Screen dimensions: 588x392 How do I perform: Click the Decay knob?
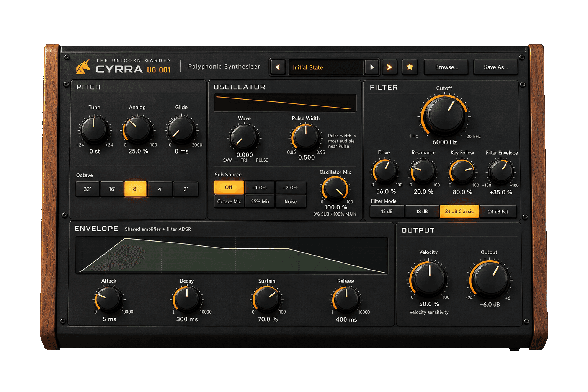click(x=187, y=299)
